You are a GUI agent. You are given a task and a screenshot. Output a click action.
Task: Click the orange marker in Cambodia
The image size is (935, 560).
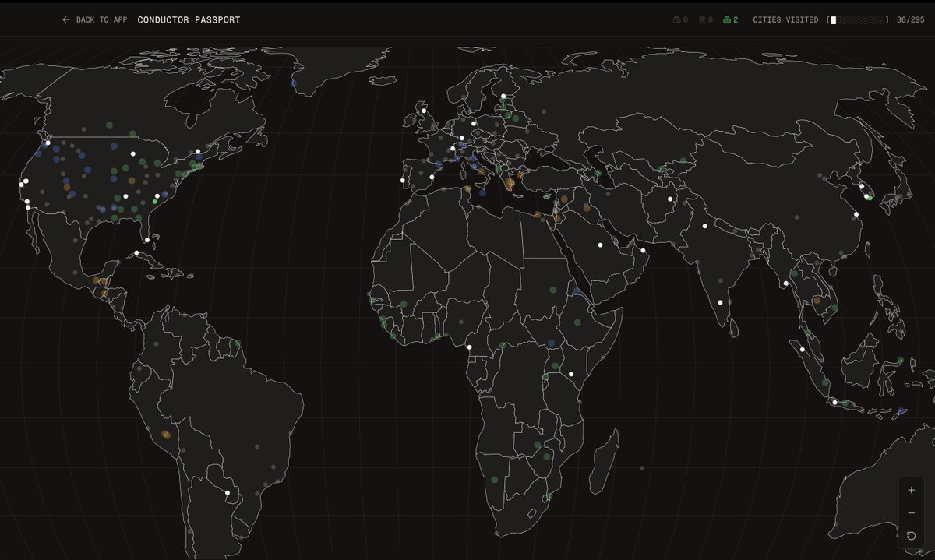817,300
